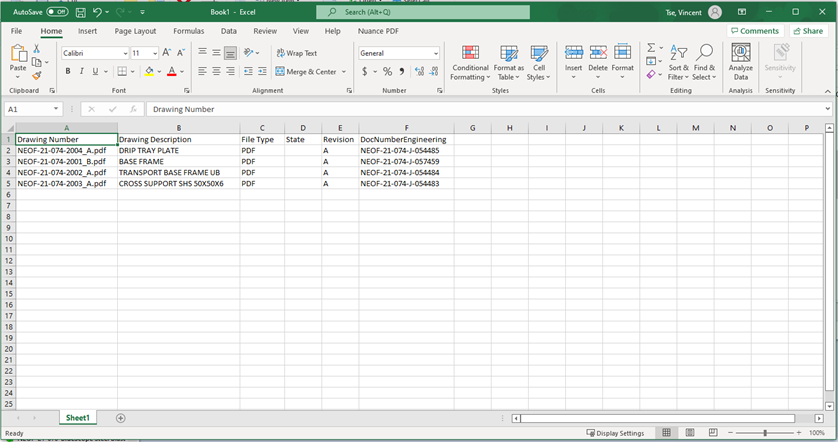Image resolution: width=838 pixels, height=442 pixels.
Task: Undo the last action
Action: tap(97, 12)
